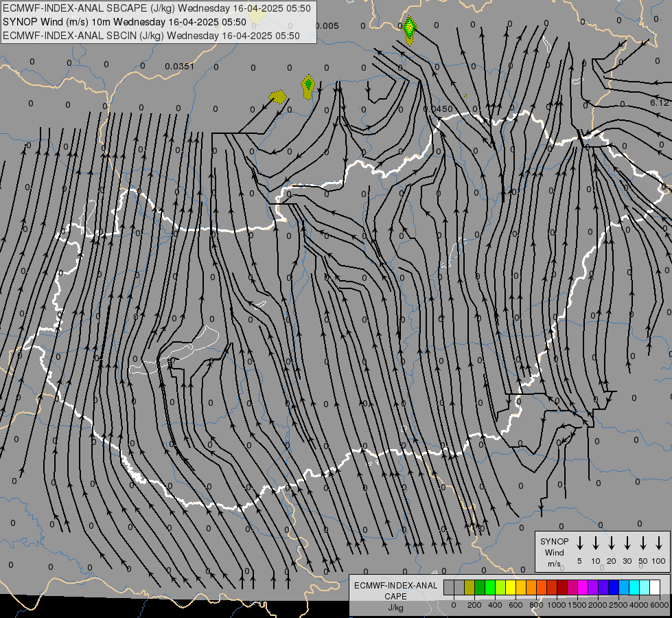Image resolution: width=672 pixels, height=618 pixels.
Task: Click the SYNOP label in wind legend
Action: tap(554, 541)
